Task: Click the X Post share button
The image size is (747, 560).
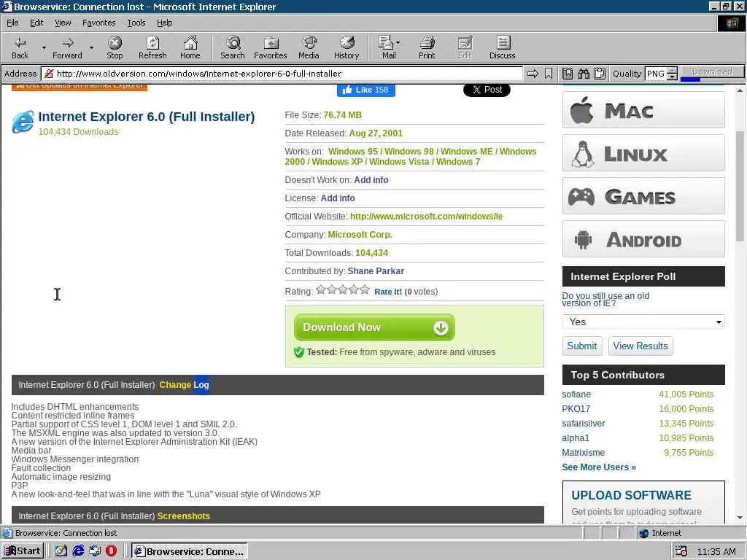Action: click(487, 90)
